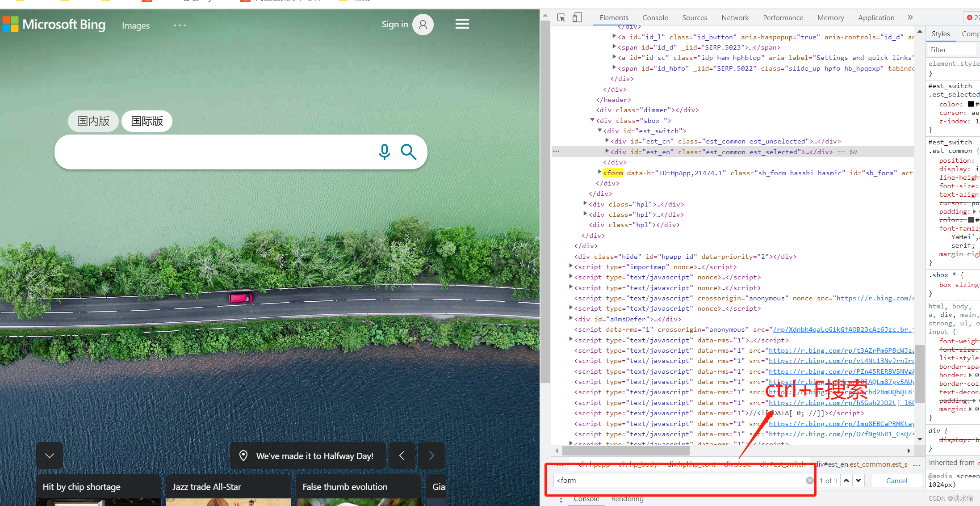Open the Bing Images section
The width and height of the screenshot is (980, 506).
136,25
